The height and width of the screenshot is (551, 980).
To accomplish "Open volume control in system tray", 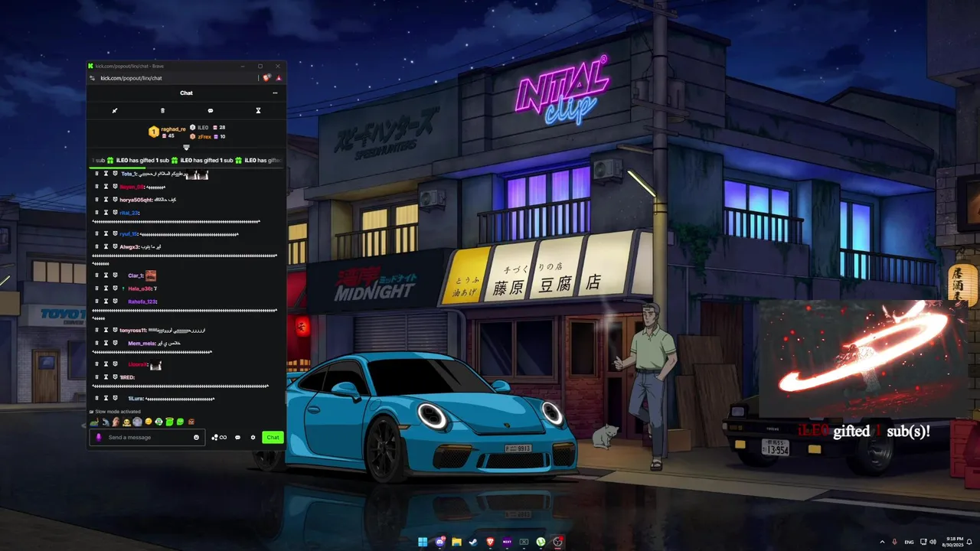I will point(933,542).
